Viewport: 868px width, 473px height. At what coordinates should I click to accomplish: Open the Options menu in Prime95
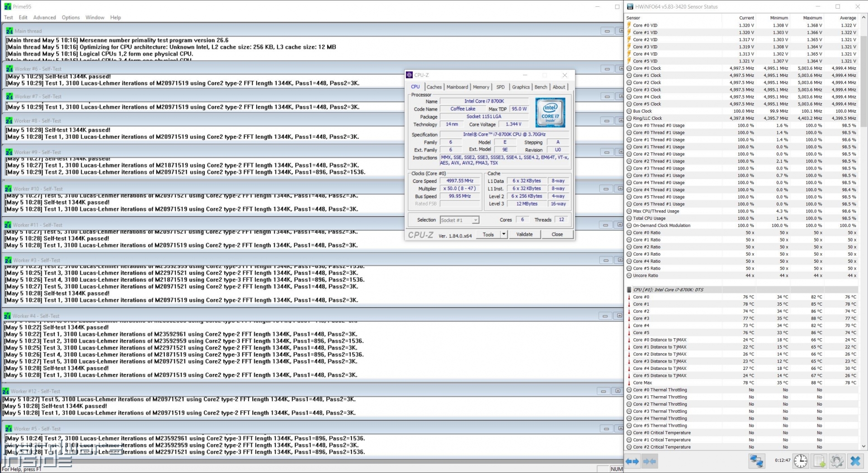pyautogui.click(x=71, y=18)
